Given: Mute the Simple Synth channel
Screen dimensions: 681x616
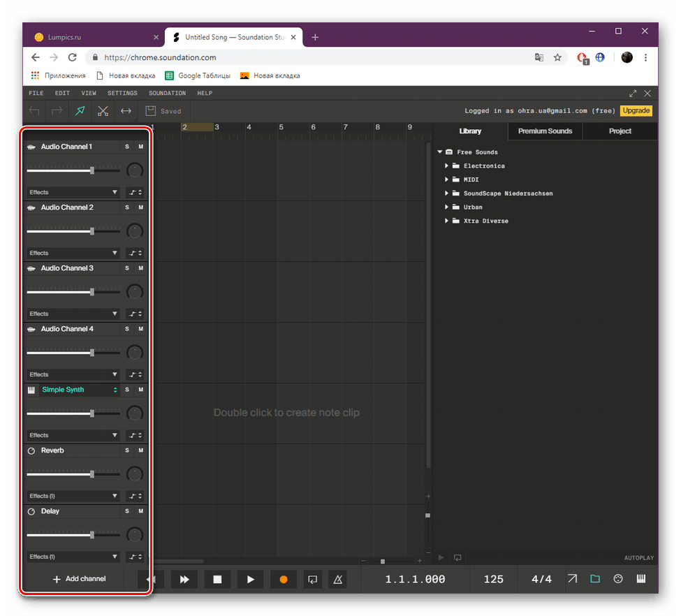Looking at the screenshot, I should coord(140,390).
